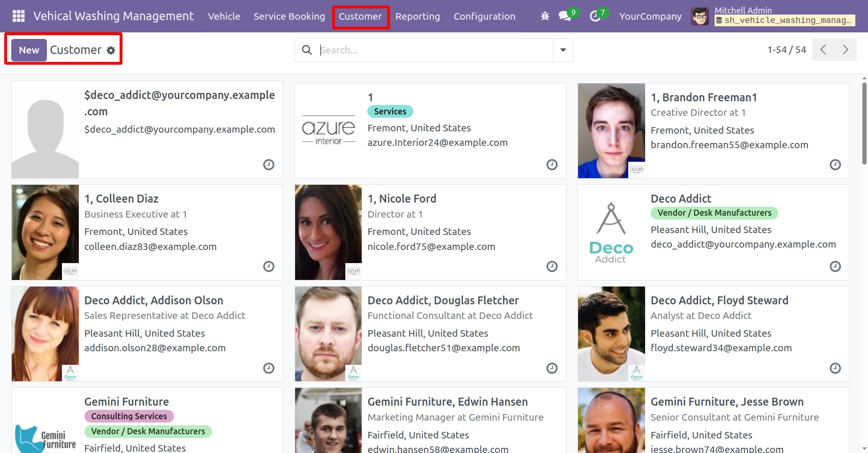
Task: Click the Customer settings gear icon
Action: point(111,50)
